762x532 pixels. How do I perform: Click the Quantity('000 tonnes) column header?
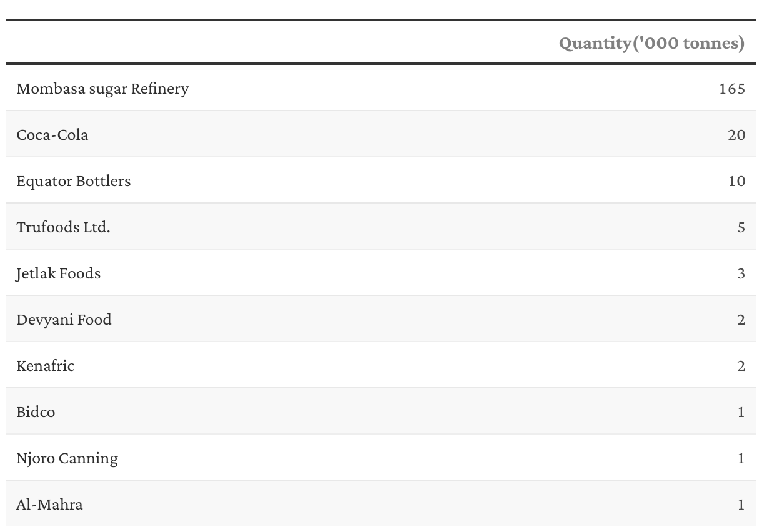point(651,43)
